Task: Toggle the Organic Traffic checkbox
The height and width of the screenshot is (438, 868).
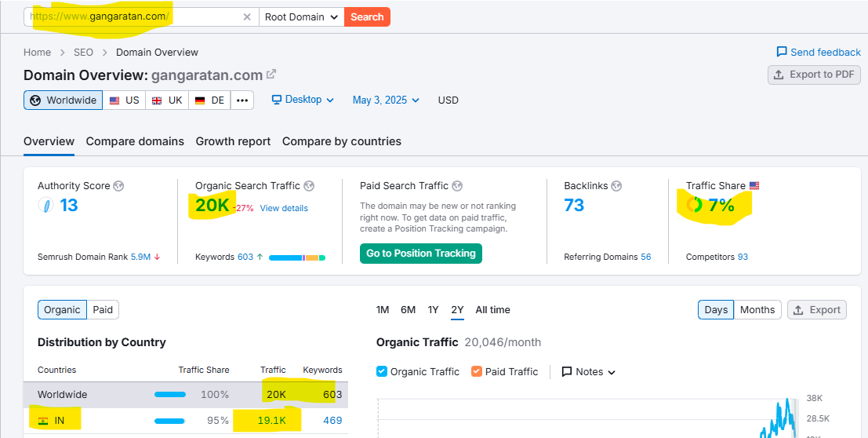Action: pyautogui.click(x=381, y=371)
